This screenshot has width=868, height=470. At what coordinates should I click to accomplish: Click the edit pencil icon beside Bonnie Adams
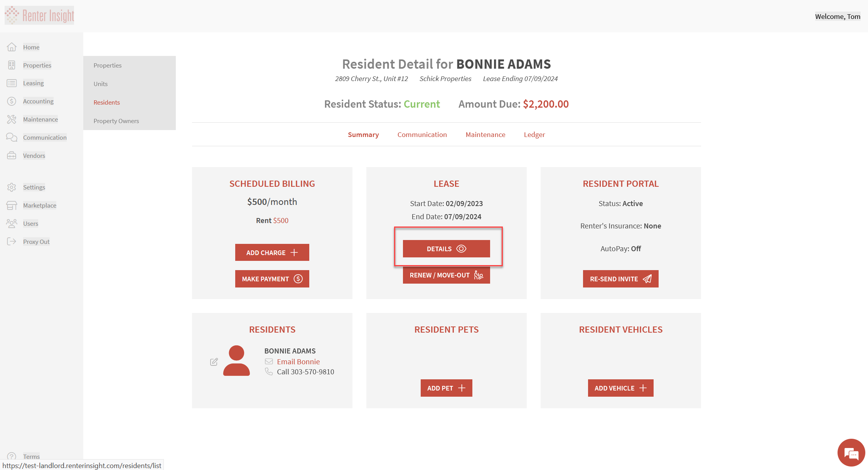coord(214,362)
